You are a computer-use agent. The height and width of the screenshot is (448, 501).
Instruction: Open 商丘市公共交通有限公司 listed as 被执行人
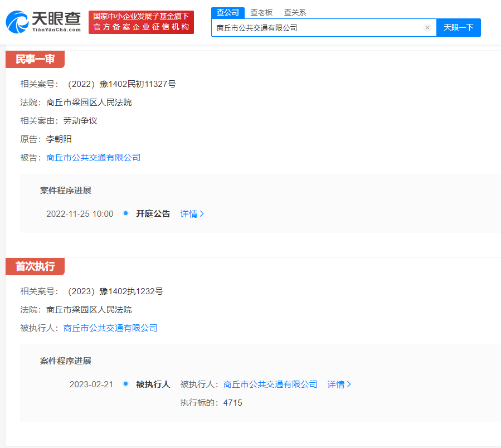click(x=109, y=328)
